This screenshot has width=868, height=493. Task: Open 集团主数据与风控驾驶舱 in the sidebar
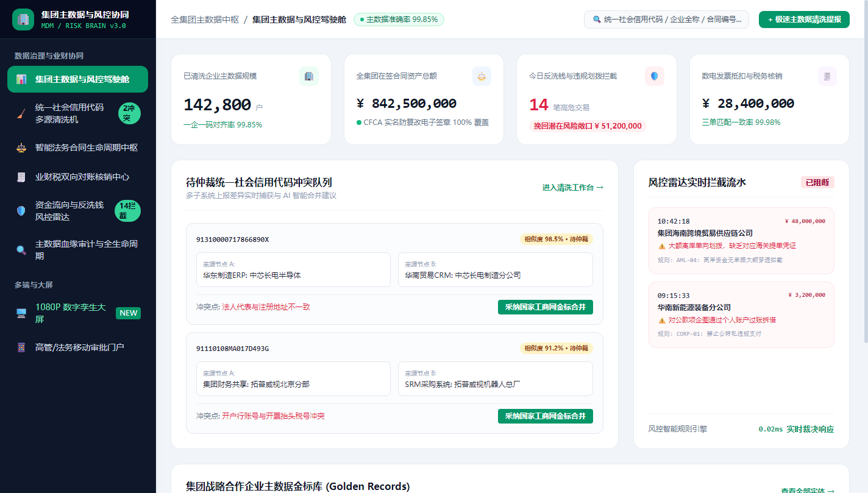pyautogui.click(x=77, y=79)
